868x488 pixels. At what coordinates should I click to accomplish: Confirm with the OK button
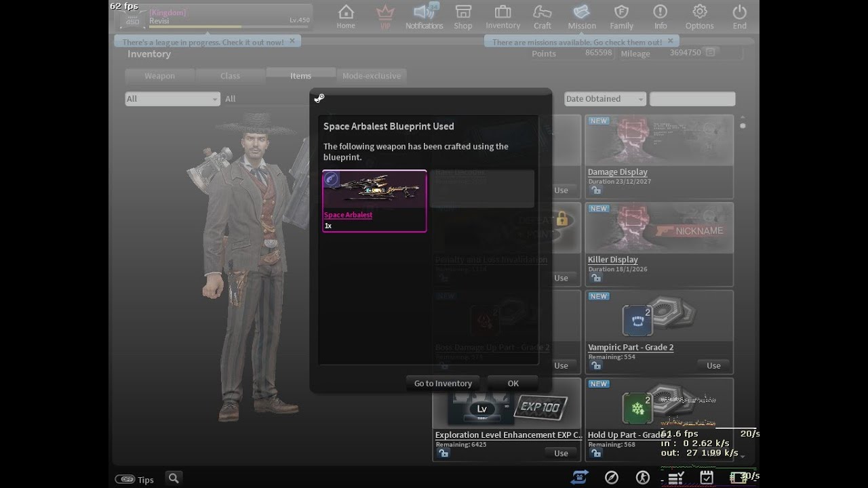(x=513, y=384)
